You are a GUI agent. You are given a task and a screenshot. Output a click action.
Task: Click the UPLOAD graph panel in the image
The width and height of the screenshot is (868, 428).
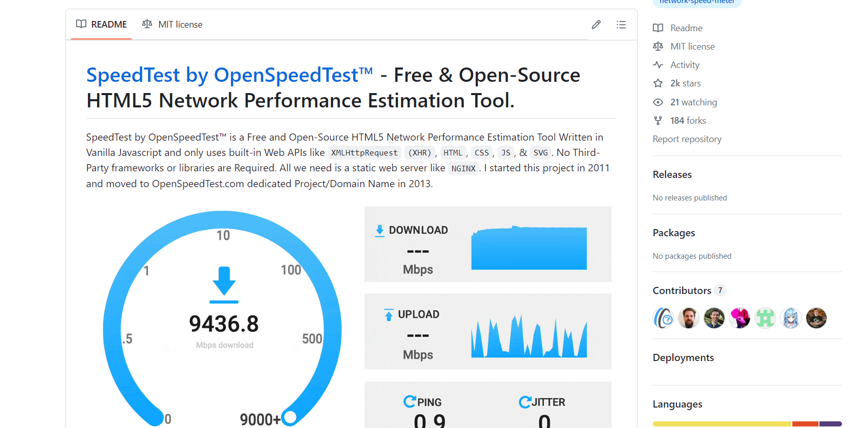click(x=488, y=331)
